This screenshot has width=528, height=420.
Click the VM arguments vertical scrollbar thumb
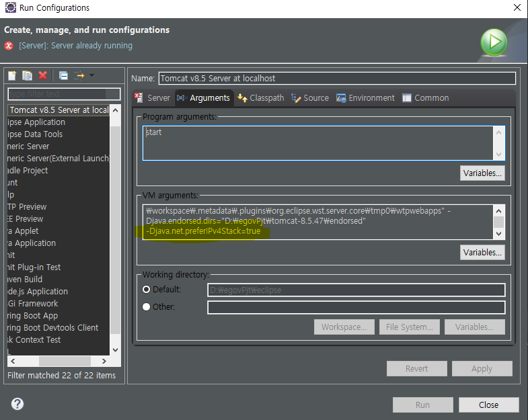498,222
